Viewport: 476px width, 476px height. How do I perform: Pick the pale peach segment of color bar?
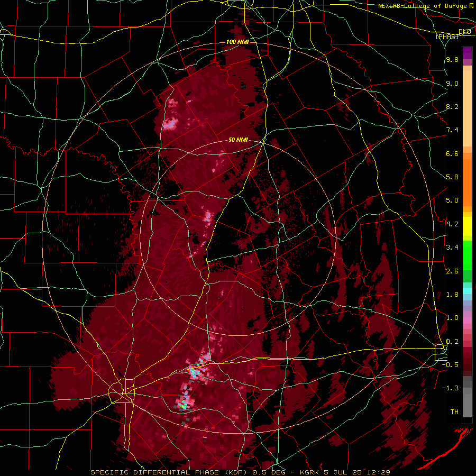coord(467,108)
